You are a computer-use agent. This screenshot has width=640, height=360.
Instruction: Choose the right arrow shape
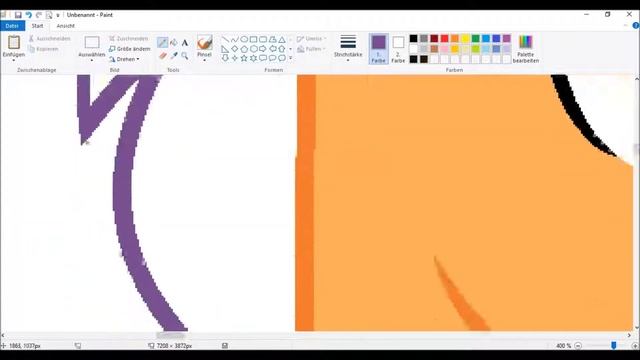pyautogui.click(x=263, y=49)
